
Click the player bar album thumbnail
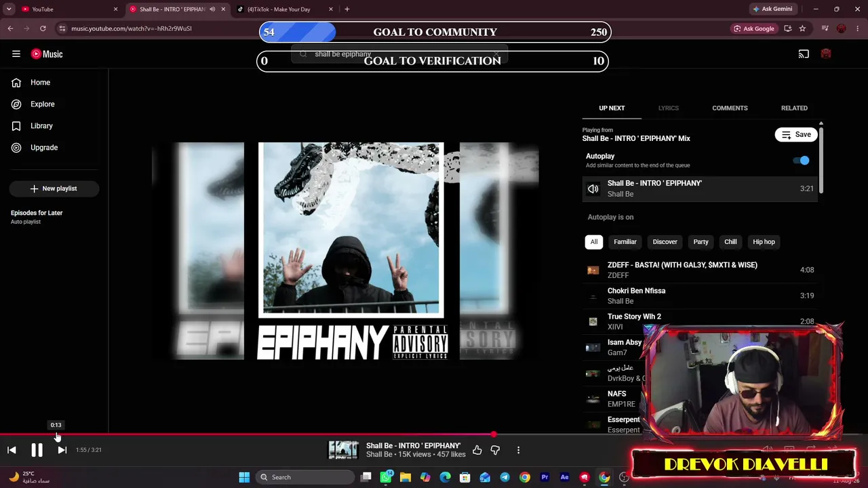pyautogui.click(x=343, y=450)
